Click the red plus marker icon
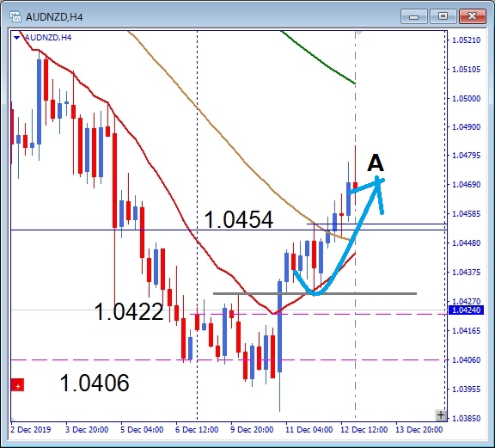495x448 pixels. pyautogui.click(x=18, y=385)
